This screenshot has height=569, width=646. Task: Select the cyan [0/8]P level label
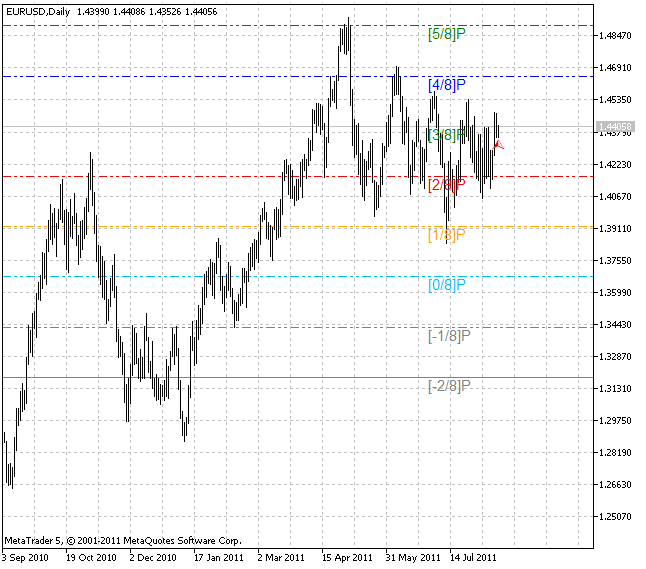click(x=447, y=285)
